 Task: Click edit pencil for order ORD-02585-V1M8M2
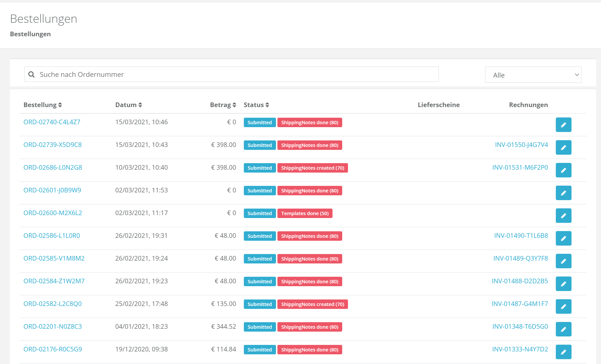pyautogui.click(x=564, y=261)
